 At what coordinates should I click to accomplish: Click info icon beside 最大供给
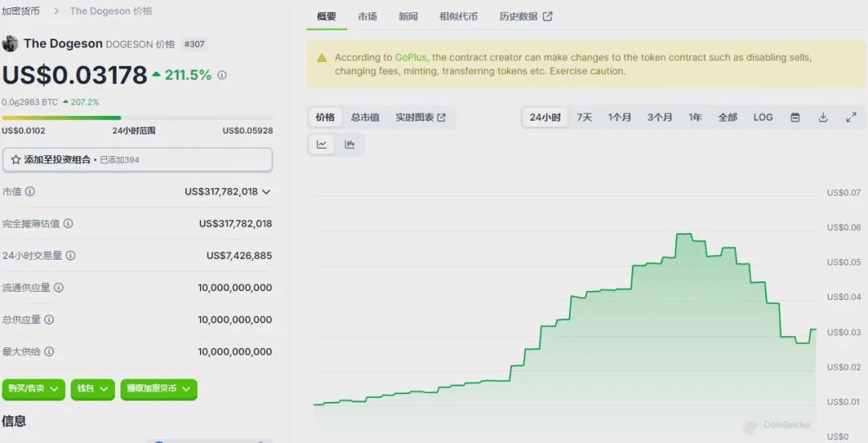[49, 351]
